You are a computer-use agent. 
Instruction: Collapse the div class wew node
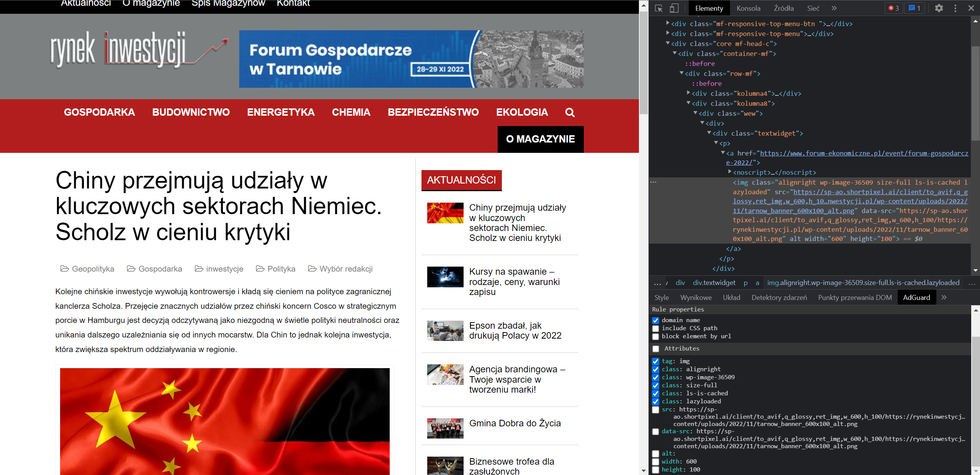[x=696, y=113]
